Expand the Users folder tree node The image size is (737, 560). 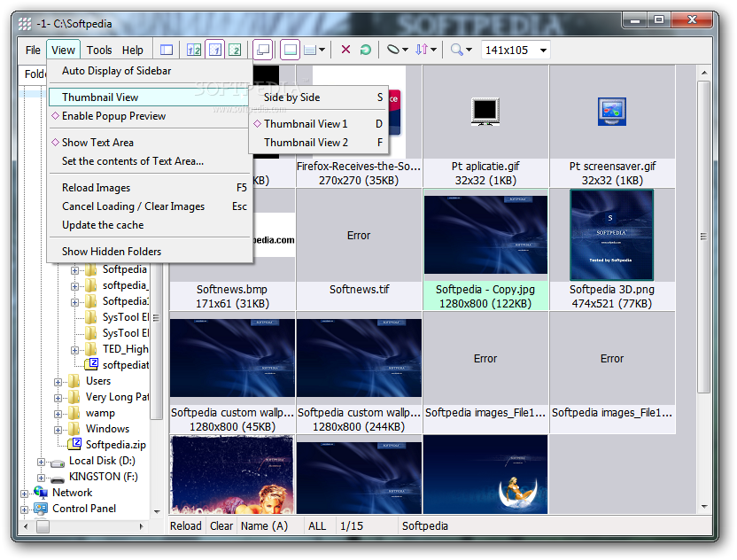[x=58, y=382]
